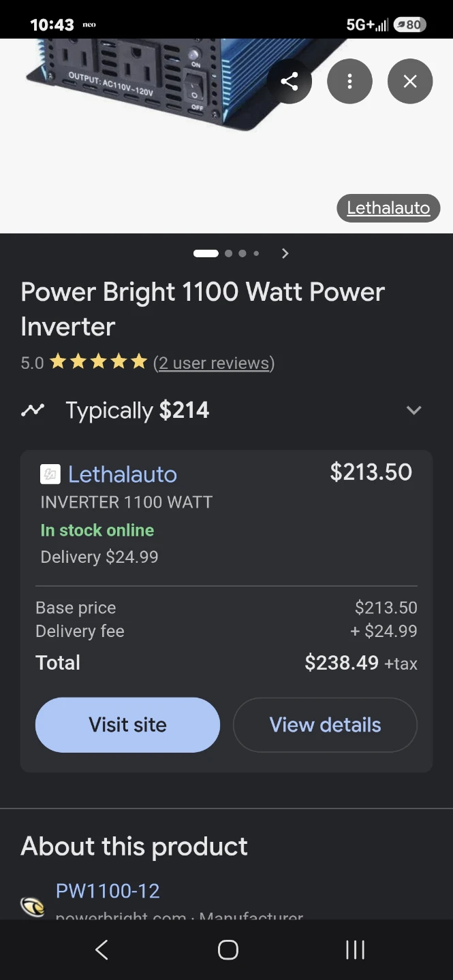Tap the Android home navigation icon
Screen dimensions: 453x980
click(x=228, y=949)
